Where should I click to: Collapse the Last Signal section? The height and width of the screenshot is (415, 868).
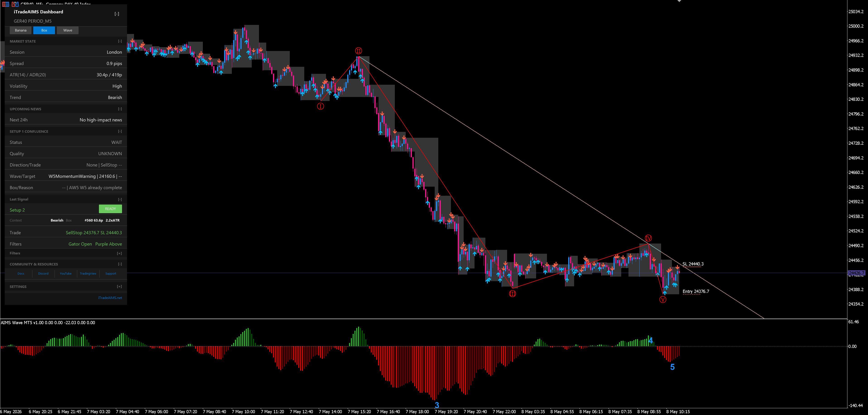pos(120,199)
